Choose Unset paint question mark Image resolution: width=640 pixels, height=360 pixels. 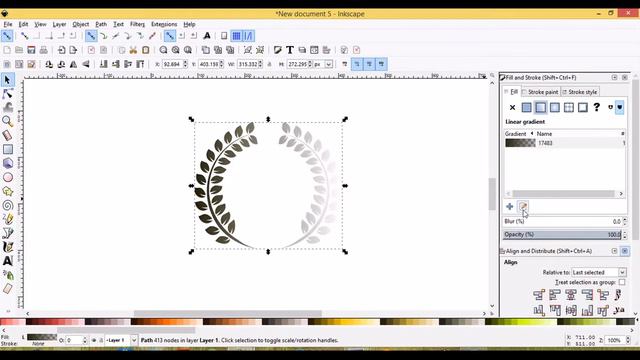[596, 107]
